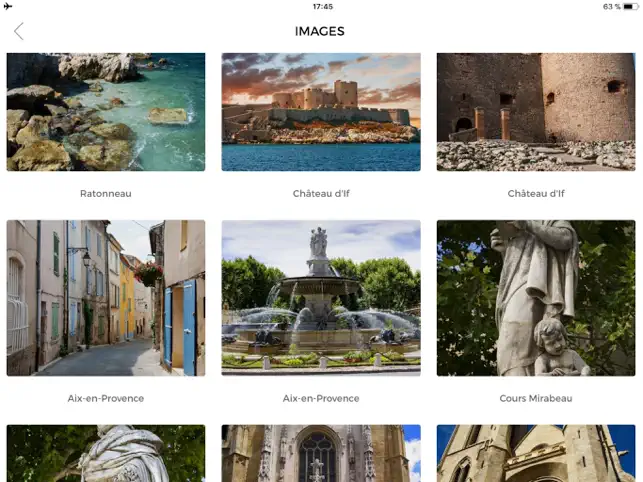
Task: Open the white marble statue photo in bottom row
Action: 106,453
